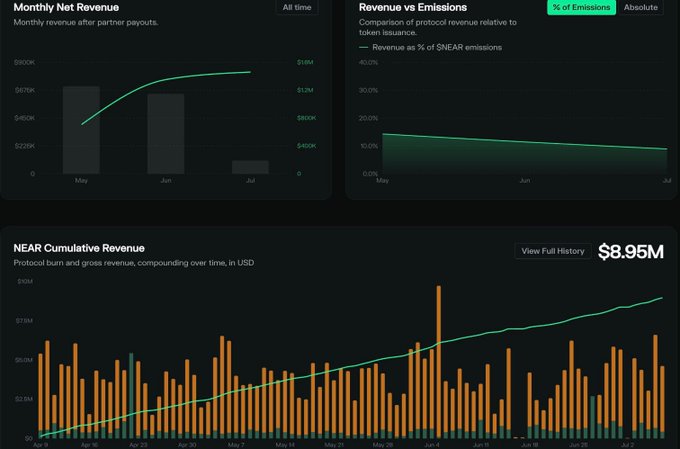Click the green $800K axis label

click(306, 118)
